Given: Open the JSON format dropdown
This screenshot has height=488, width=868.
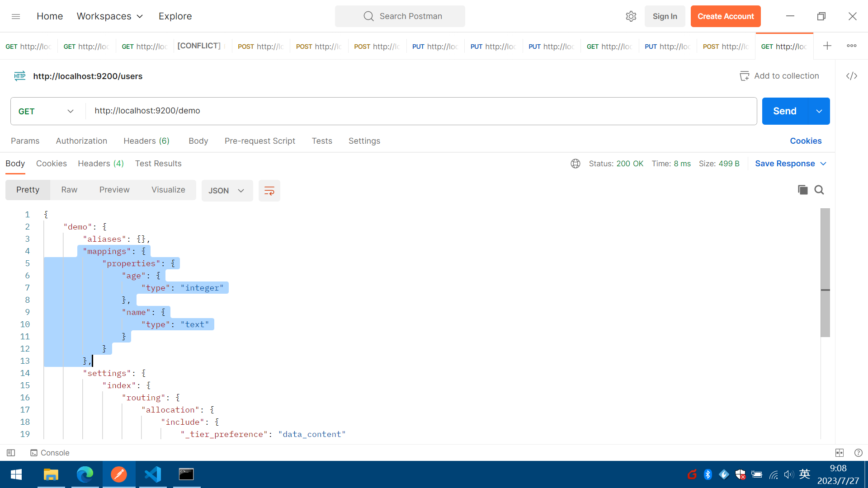Looking at the screenshot, I should coord(226,191).
